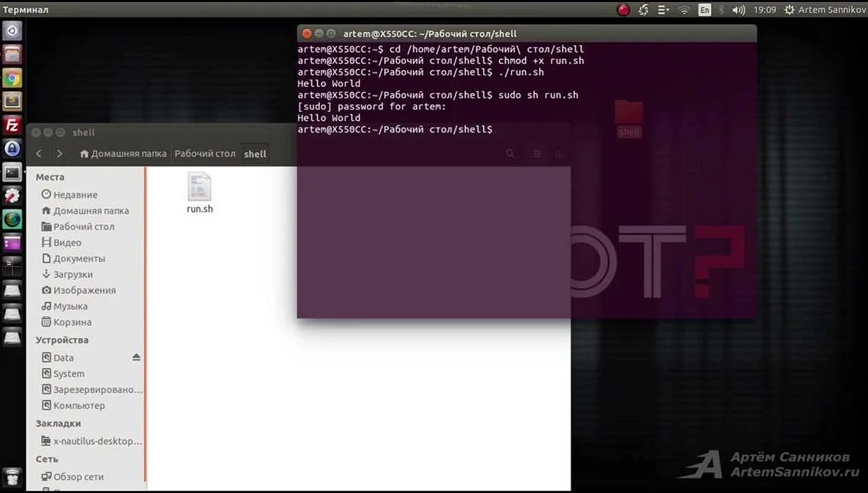Screen dimensions: 868x493
Task: Click the spinning sync indicator in top panel
Action: click(643, 9)
